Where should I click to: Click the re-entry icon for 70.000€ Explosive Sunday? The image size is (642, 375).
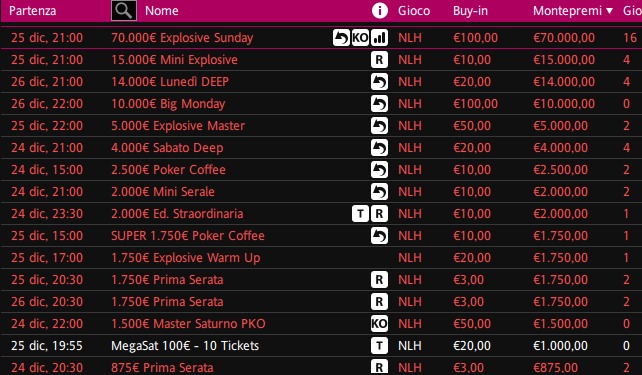pyautogui.click(x=341, y=38)
